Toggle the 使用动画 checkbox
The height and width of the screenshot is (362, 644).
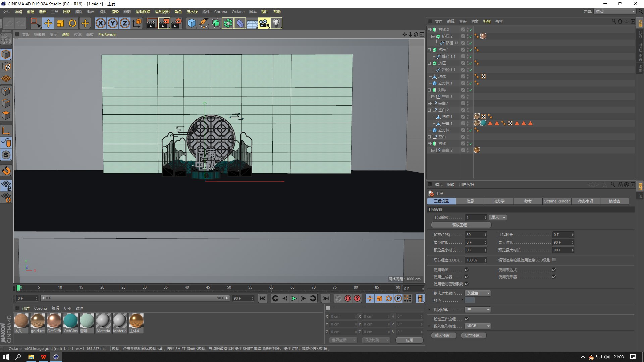467,269
